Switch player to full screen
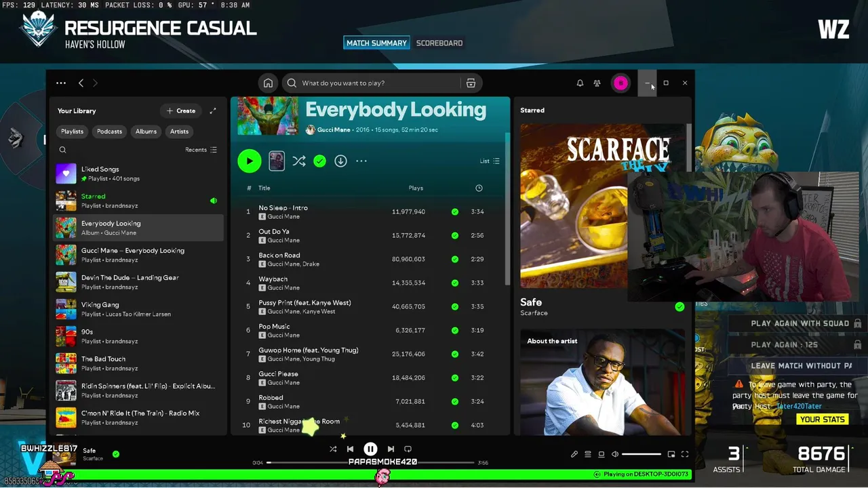868x488 pixels. tap(685, 454)
